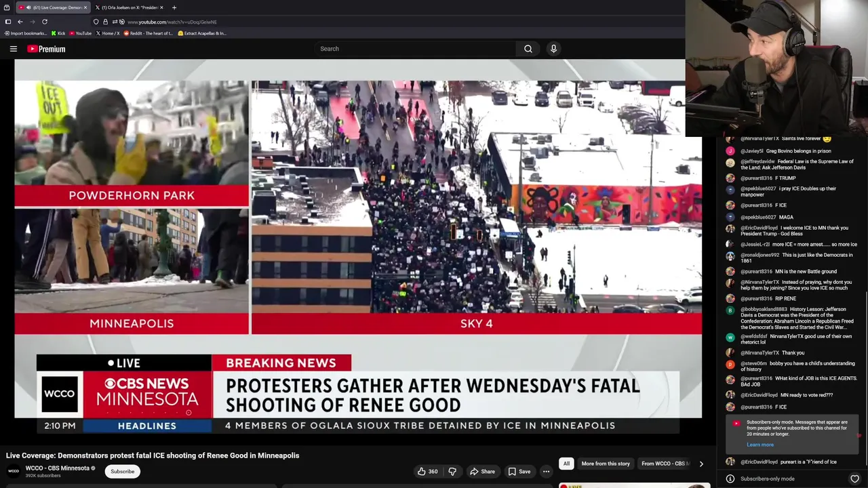View site security padlock info
This screenshot has width=868, height=488.
(105, 22)
